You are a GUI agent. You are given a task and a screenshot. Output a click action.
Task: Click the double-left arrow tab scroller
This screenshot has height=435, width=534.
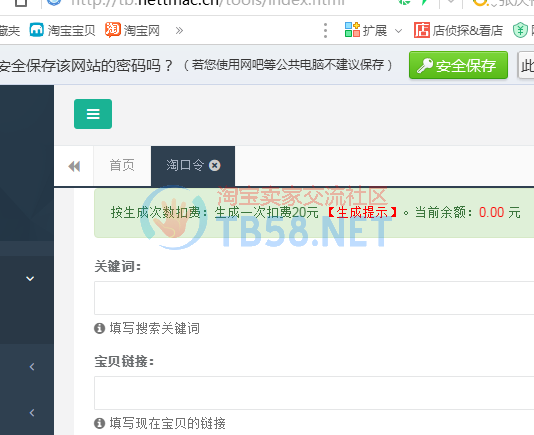74,166
